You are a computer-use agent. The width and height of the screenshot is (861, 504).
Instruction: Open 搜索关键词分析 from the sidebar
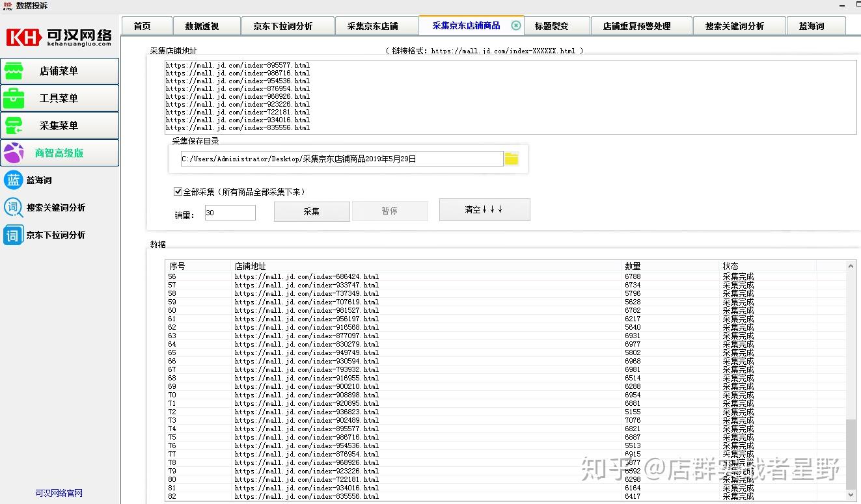pyautogui.click(x=45, y=207)
